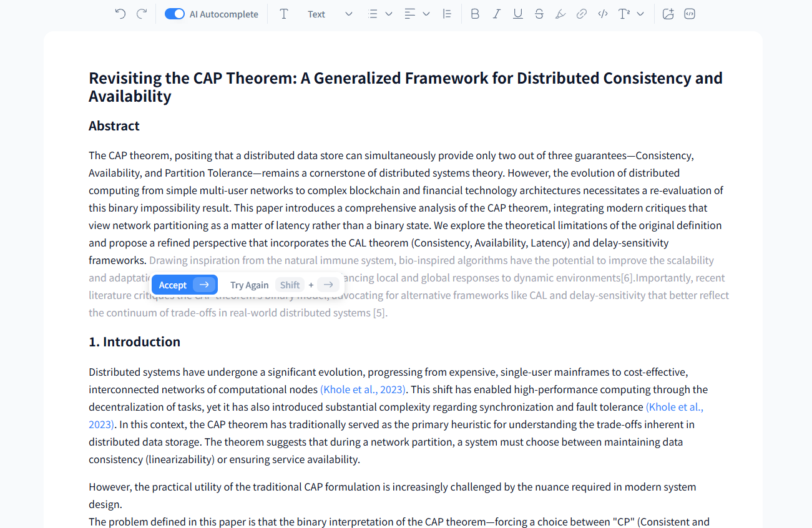Image resolution: width=812 pixels, height=528 pixels.
Task: Open the Text style dropdown
Action: tap(330, 14)
